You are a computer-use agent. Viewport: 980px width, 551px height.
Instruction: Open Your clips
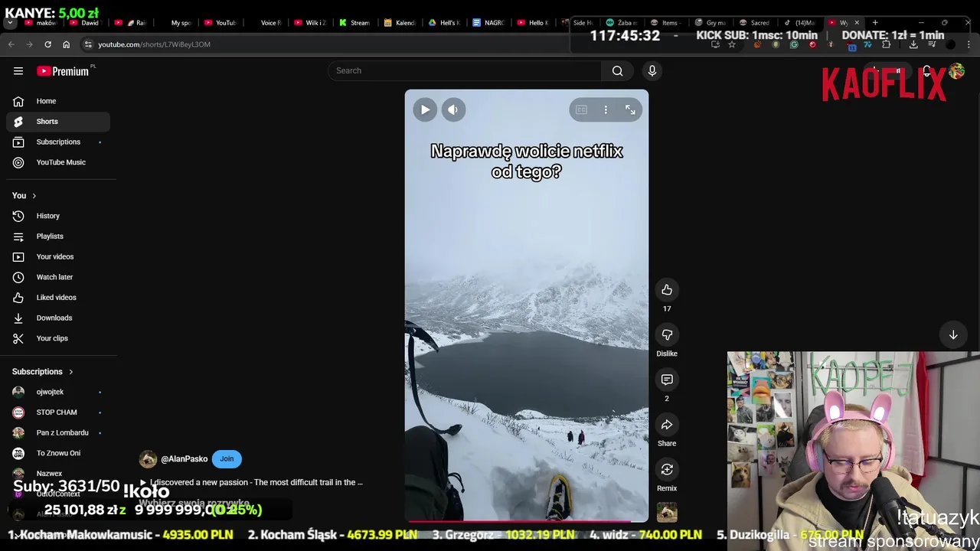click(58, 338)
